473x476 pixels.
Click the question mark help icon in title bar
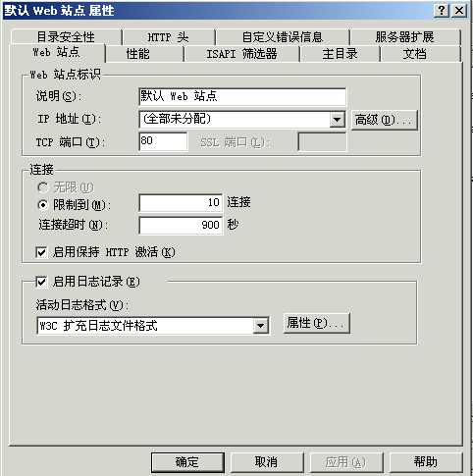[442, 11]
